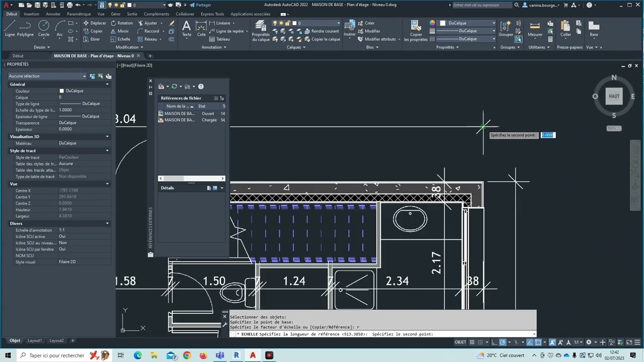Insert a Tableau from Annotation panel

(x=219, y=39)
